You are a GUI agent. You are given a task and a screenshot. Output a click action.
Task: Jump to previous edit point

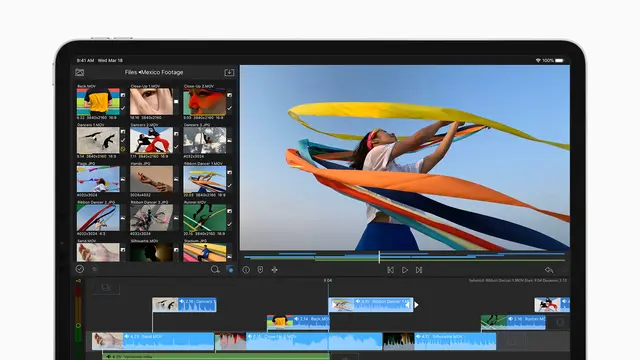[x=390, y=270]
